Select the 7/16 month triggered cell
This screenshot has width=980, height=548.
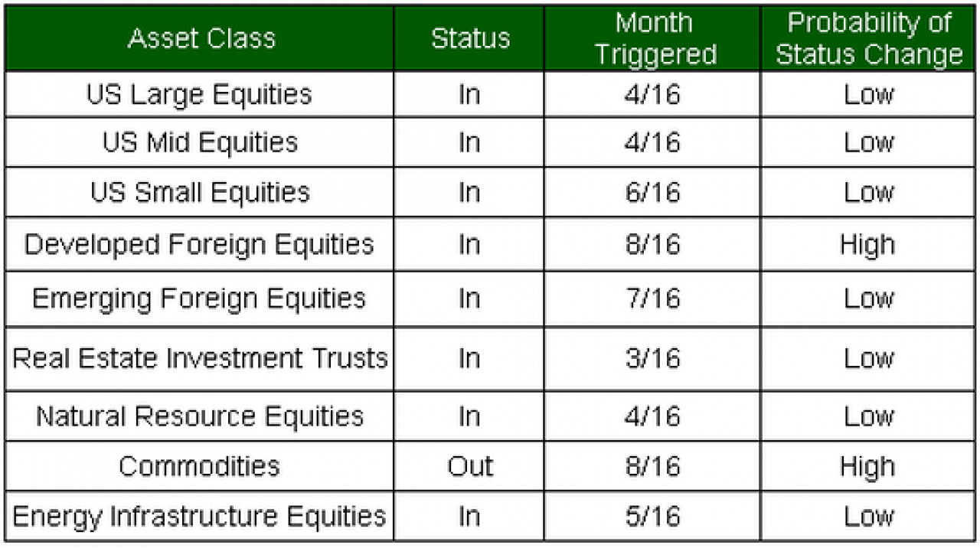652,298
